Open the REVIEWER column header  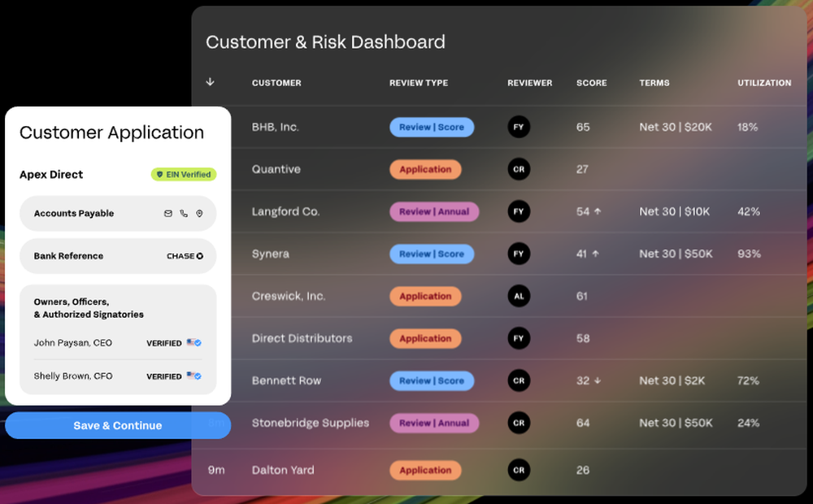(x=529, y=83)
